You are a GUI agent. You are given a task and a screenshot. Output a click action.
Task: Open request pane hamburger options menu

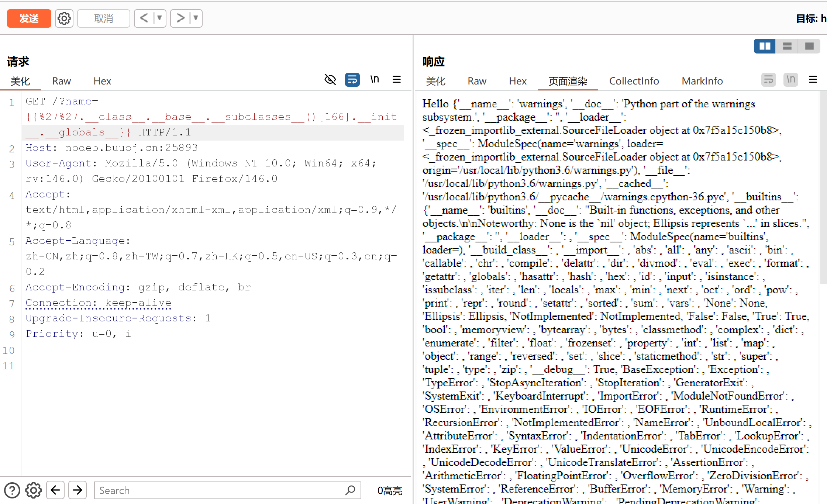(397, 80)
